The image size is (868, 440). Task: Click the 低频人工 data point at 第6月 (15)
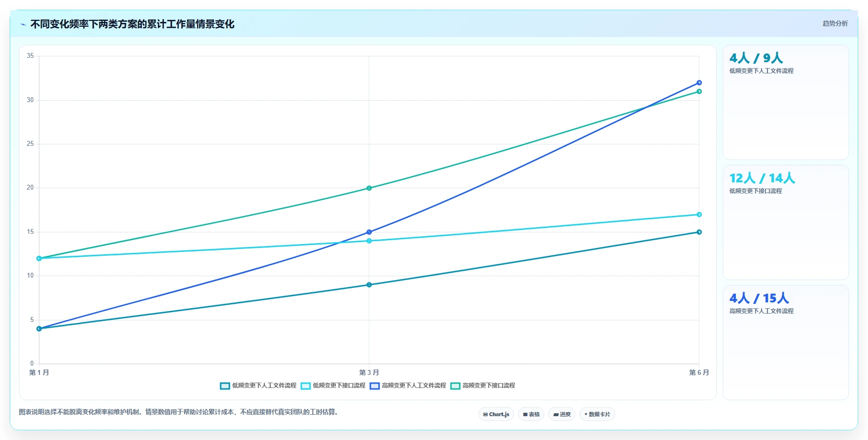pyautogui.click(x=699, y=232)
